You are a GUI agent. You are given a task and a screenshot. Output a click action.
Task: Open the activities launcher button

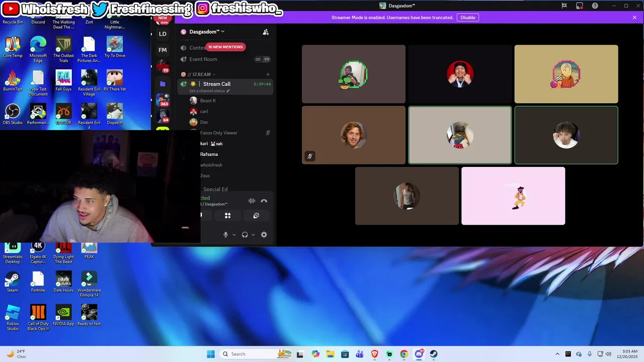[227, 215]
